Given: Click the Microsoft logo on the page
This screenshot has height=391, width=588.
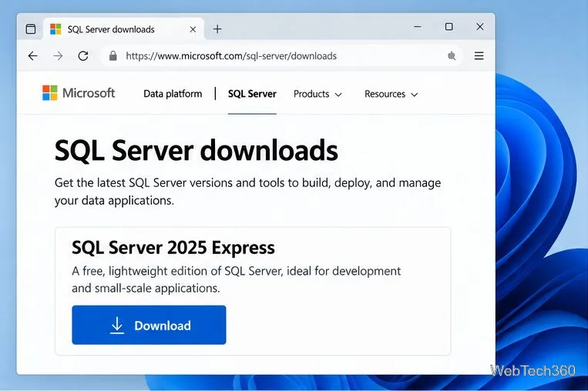Looking at the screenshot, I should [x=79, y=93].
